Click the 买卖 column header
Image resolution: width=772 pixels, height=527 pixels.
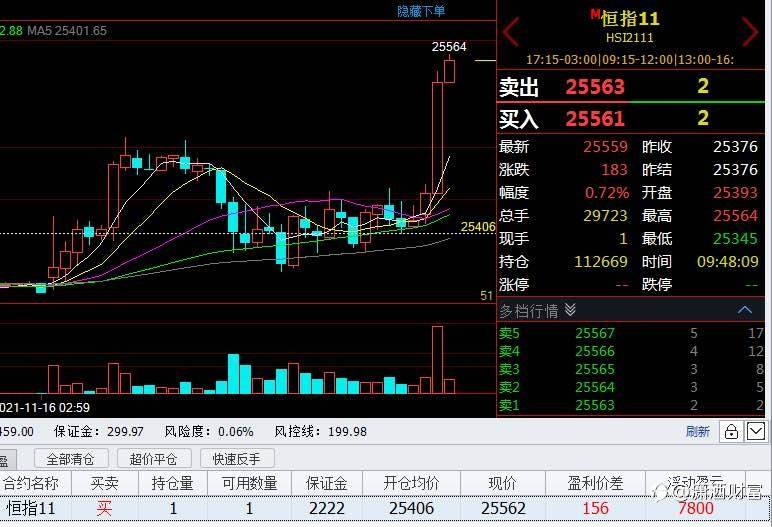[x=105, y=483]
